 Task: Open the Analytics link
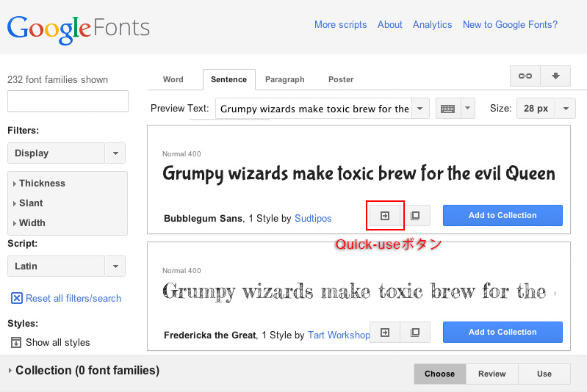433,25
